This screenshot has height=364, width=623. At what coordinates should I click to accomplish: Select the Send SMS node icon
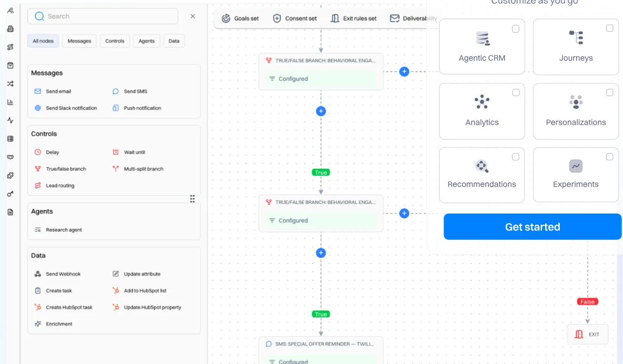pyautogui.click(x=116, y=91)
